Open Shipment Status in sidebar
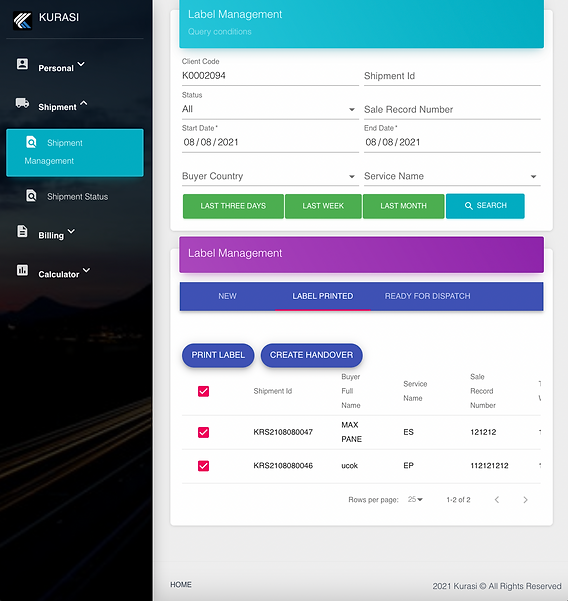 click(75, 196)
